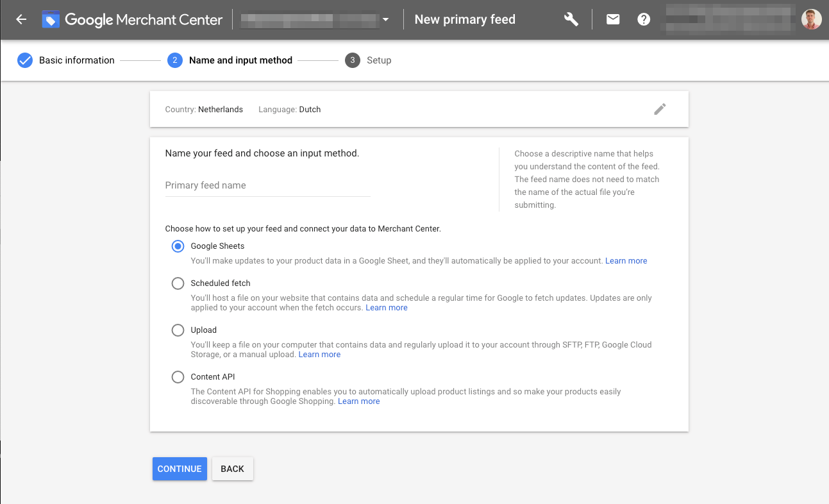Screen dimensions: 829x504
Task: Go to Basic information step
Action: point(77,60)
